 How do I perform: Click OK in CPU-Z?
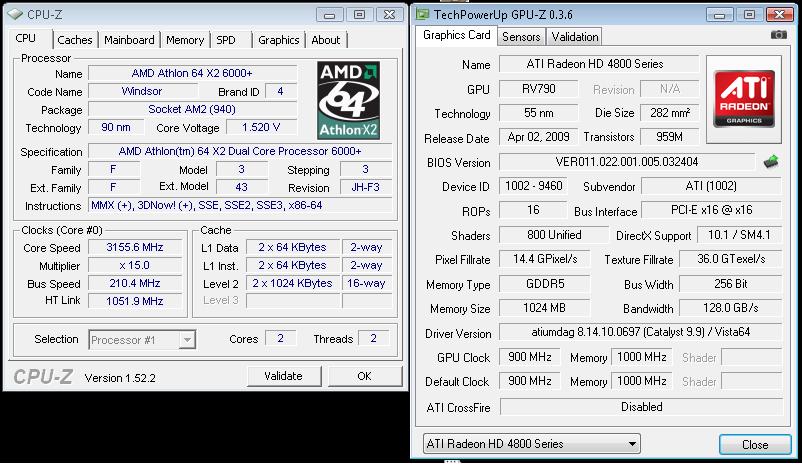[x=364, y=376]
